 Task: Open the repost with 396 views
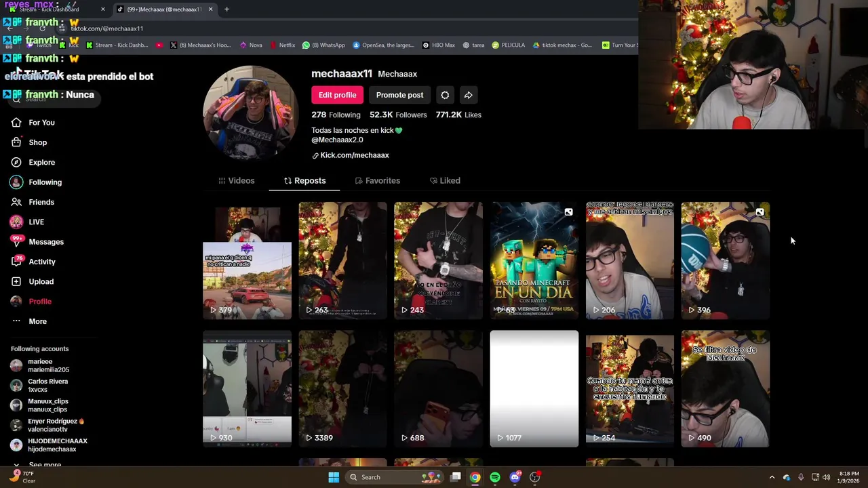pyautogui.click(x=726, y=260)
